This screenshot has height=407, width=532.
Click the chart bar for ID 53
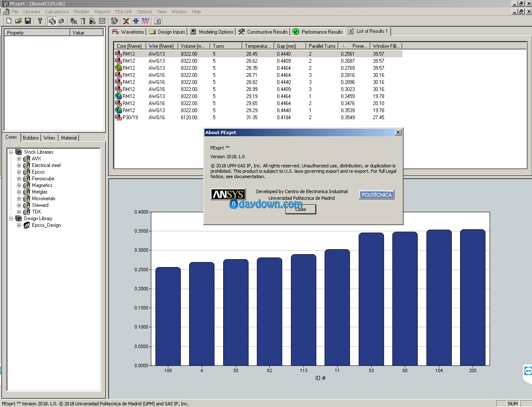click(x=371, y=299)
